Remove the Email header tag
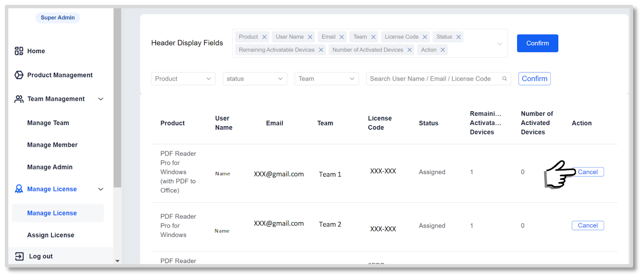644x278 pixels. [342, 37]
